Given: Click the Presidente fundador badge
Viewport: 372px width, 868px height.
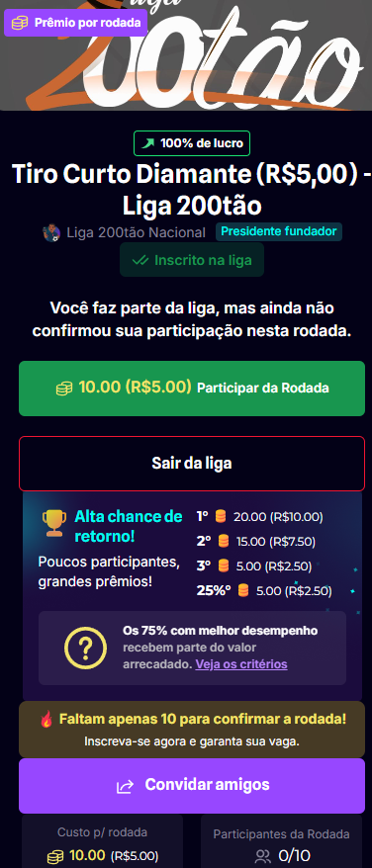Looking at the screenshot, I should coord(279,231).
